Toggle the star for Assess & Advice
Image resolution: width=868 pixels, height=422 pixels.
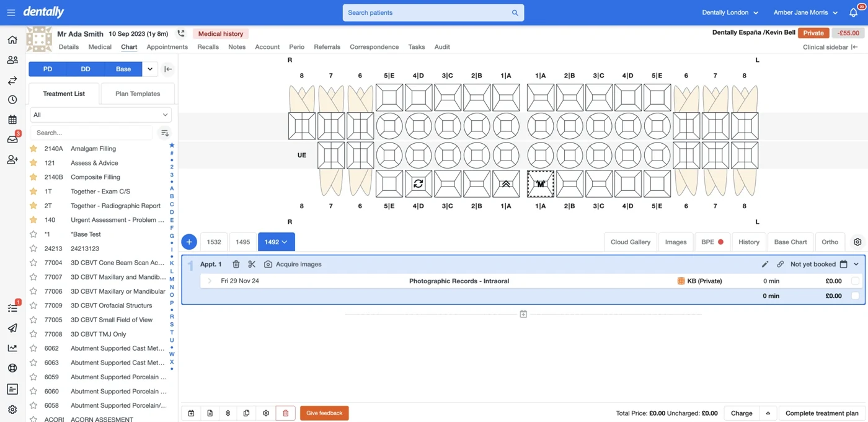pyautogui.click(x=34, y=163)
